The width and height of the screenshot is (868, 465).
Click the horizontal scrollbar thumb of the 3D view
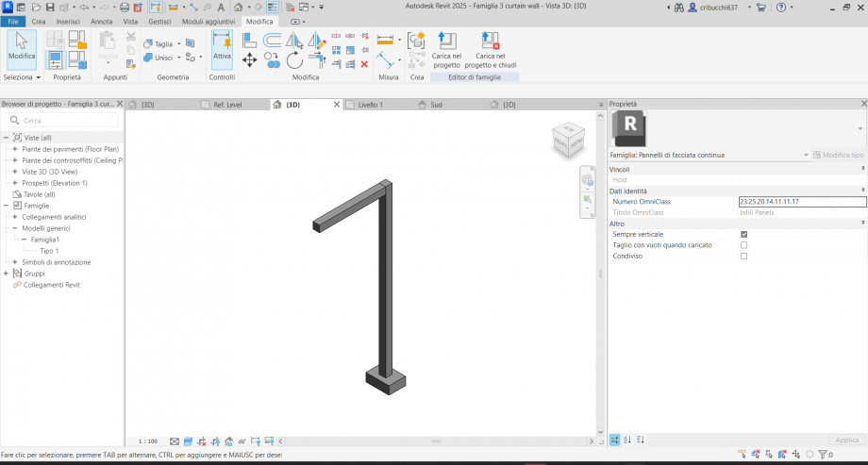[x=436, y=441]
